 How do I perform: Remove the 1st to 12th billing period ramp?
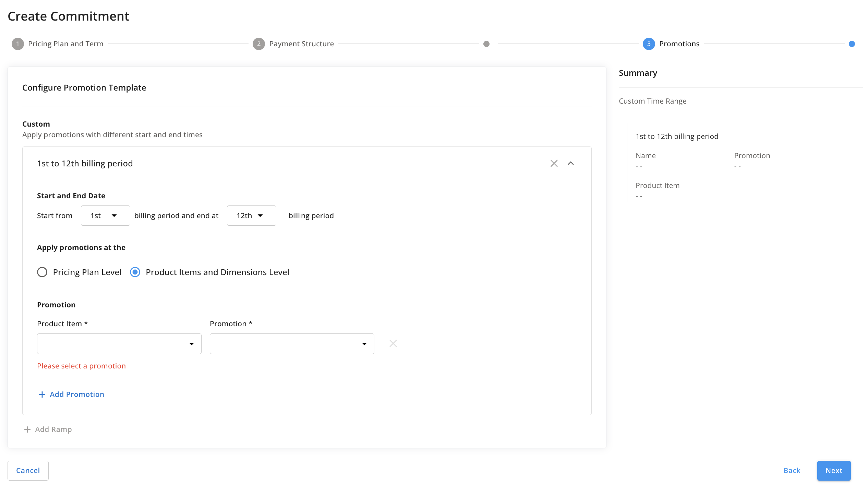coord(554,163)
